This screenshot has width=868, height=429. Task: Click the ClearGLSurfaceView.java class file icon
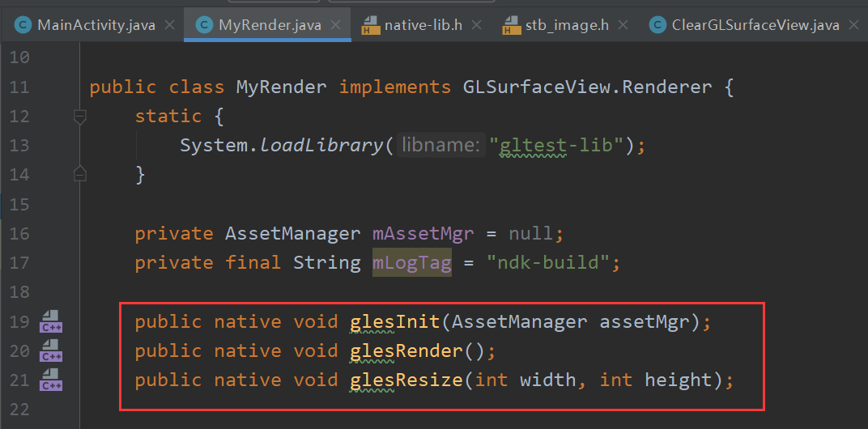(657, 25)
